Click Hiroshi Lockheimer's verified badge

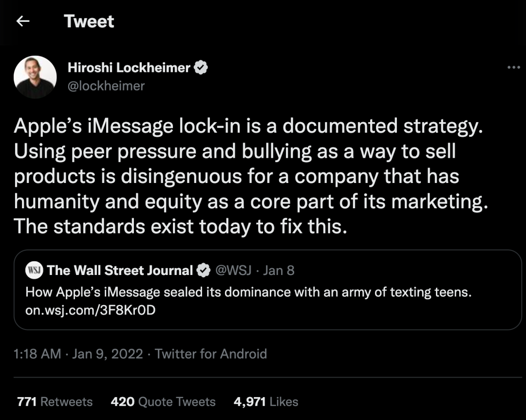tap(201, 68)
